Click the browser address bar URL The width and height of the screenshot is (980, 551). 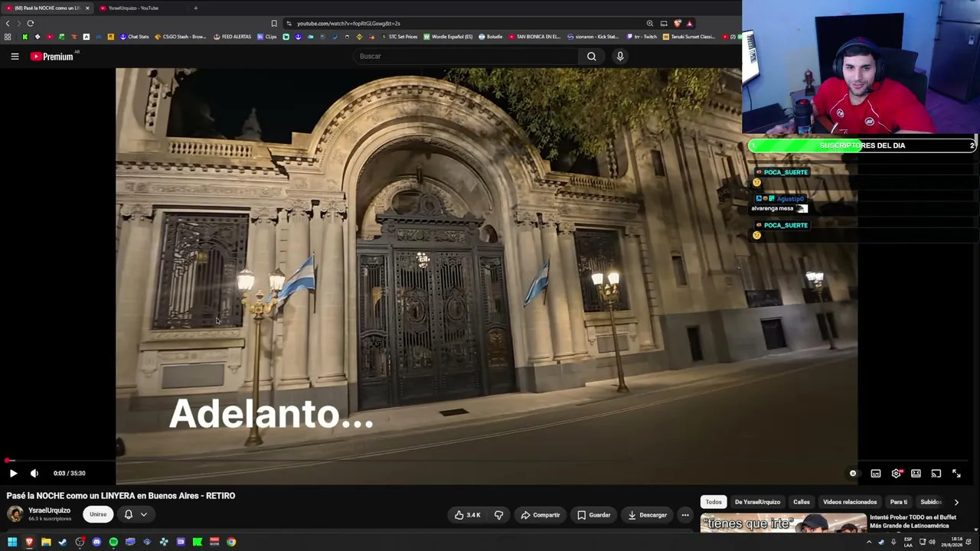tap(348, 23)
